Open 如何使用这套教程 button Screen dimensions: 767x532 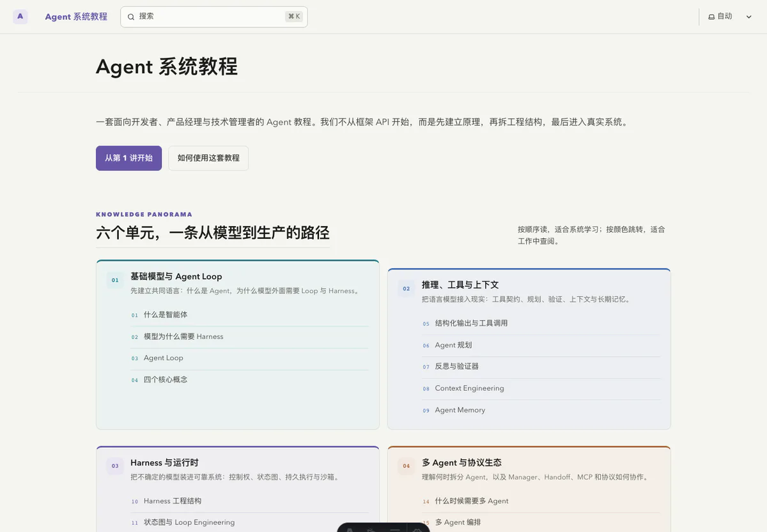(208, 158)
